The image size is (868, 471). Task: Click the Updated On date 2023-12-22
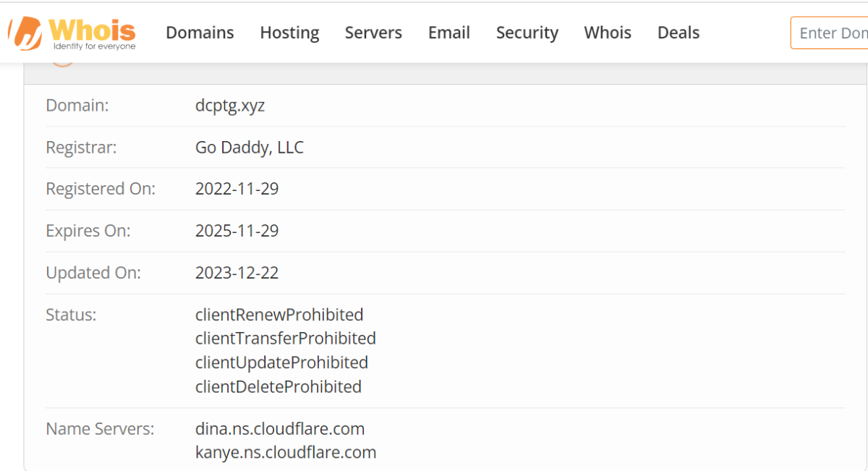coord(237,273)
